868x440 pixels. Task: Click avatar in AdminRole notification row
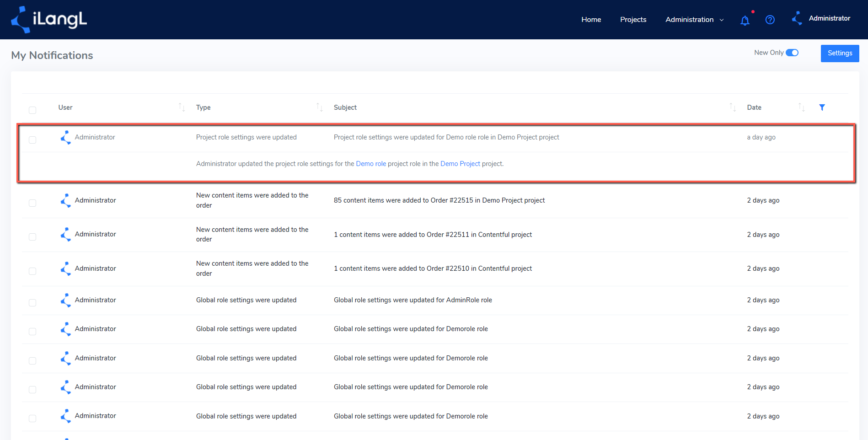66,300
